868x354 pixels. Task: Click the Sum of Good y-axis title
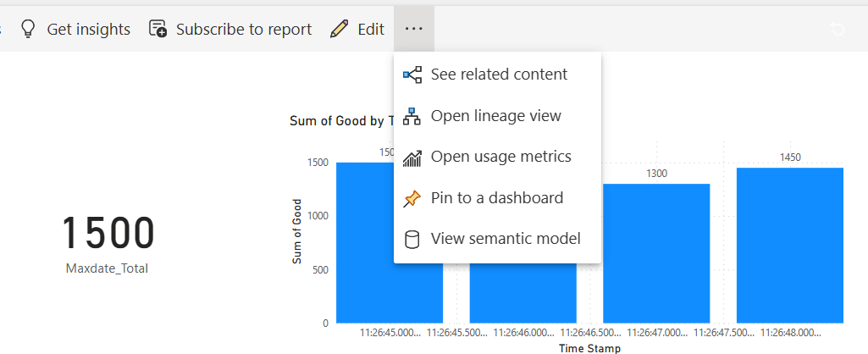(296, 231)
